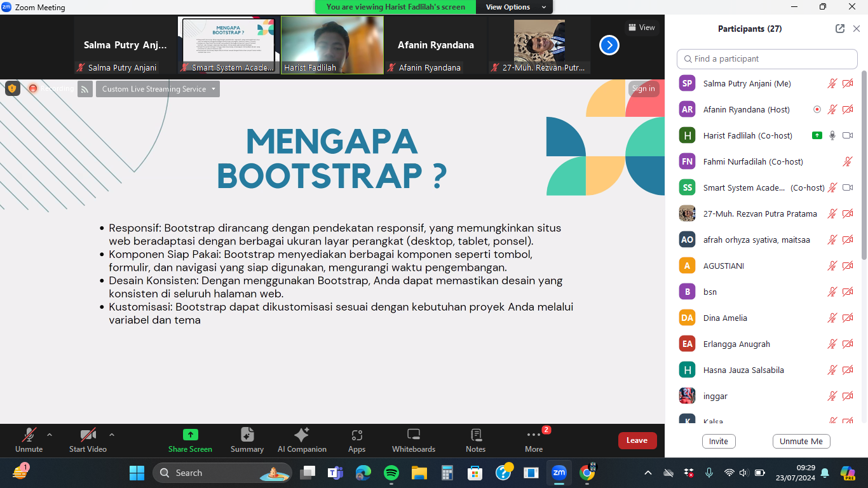
Task: Open the Zoom Apps panel
Action: pyautogui.click(x=356, y=440)
